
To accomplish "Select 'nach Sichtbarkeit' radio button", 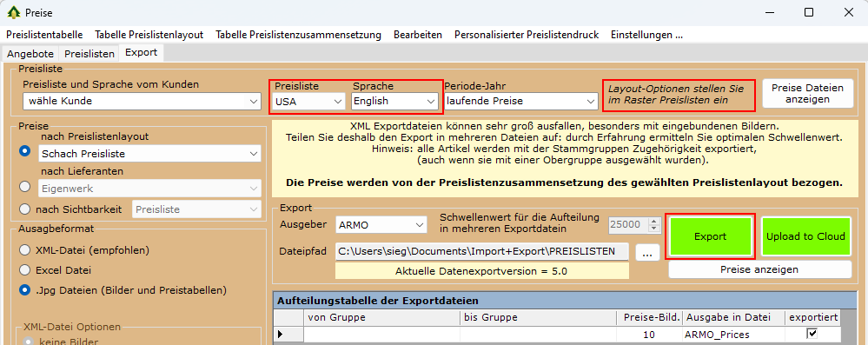I will pos(24,209).
